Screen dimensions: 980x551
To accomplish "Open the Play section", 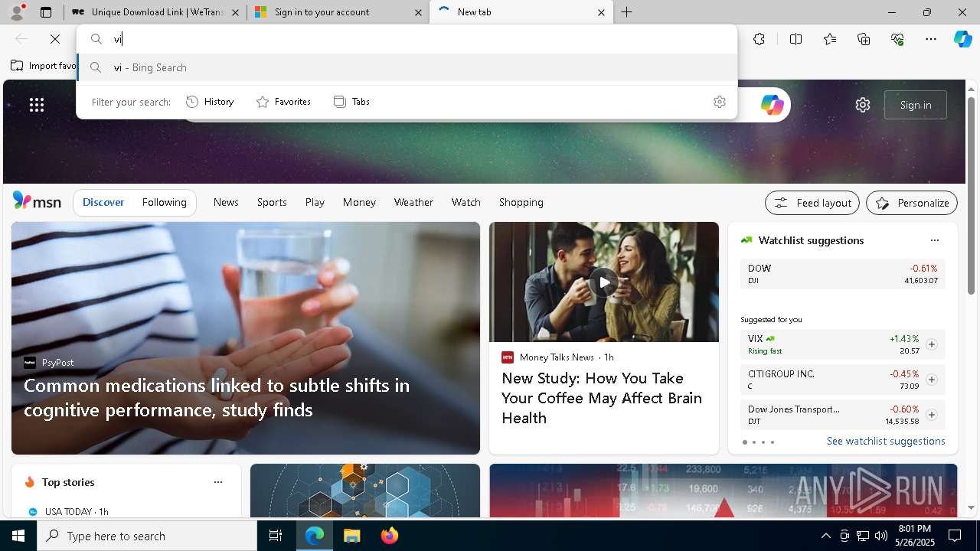I will point(315,202).
